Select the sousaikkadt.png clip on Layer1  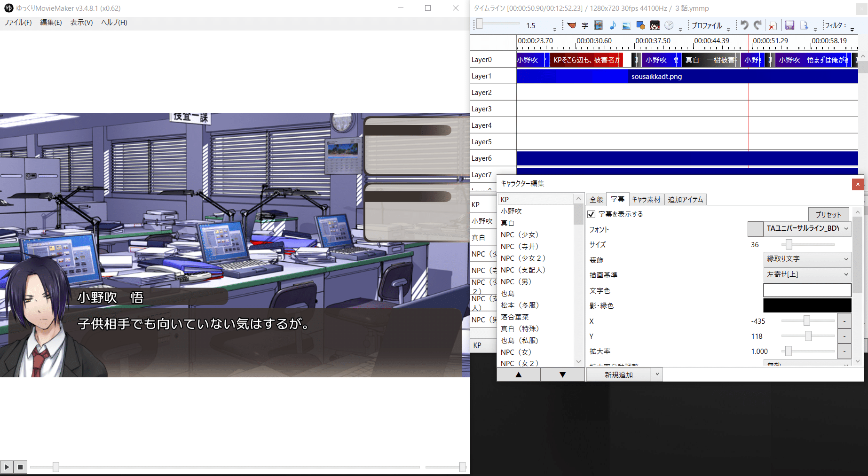(x=743, y=76)
